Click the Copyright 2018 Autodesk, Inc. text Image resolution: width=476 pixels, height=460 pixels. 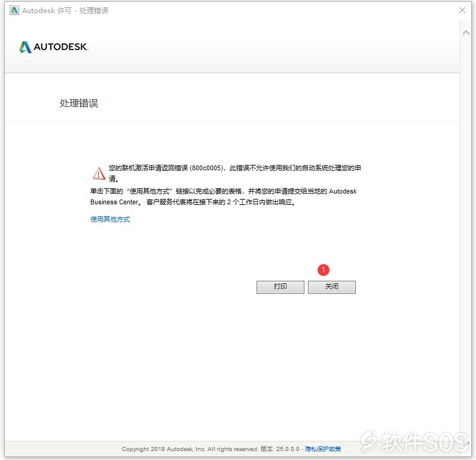tap(163, 449)
